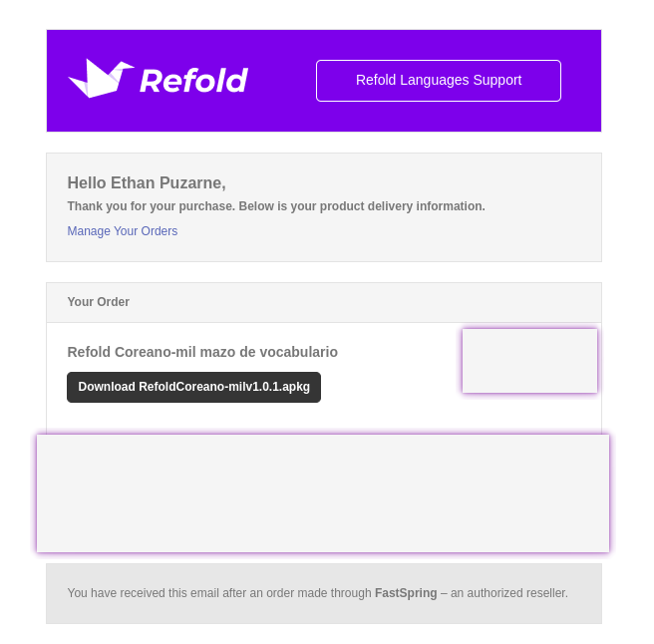Click the bold FastSpring name in footer

(x=406, y=593)
